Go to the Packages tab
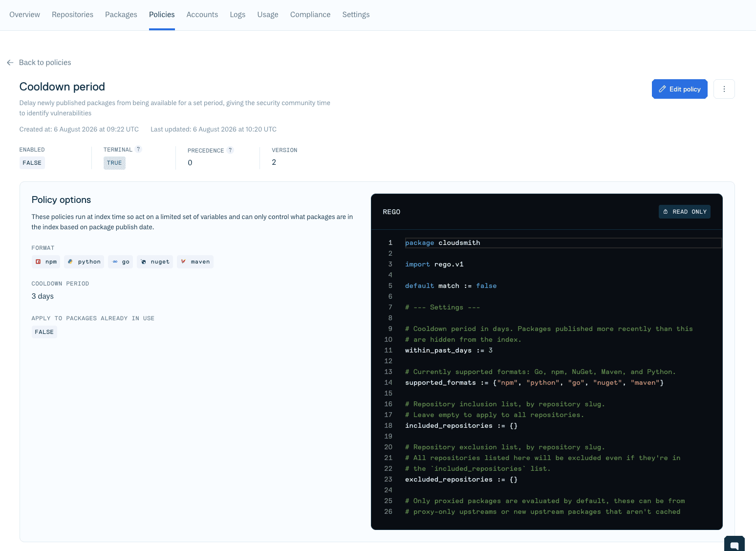Viewport: 756px width, 551px height. [x=121, y=15]
